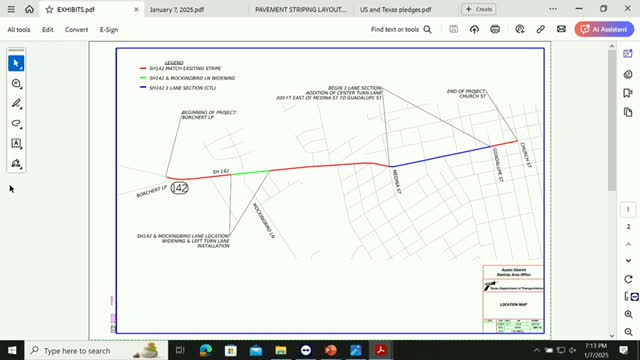The width and height of the screenshot is (640, 360).
Task: Rotate the page view icon
Action: pos(628,279)
